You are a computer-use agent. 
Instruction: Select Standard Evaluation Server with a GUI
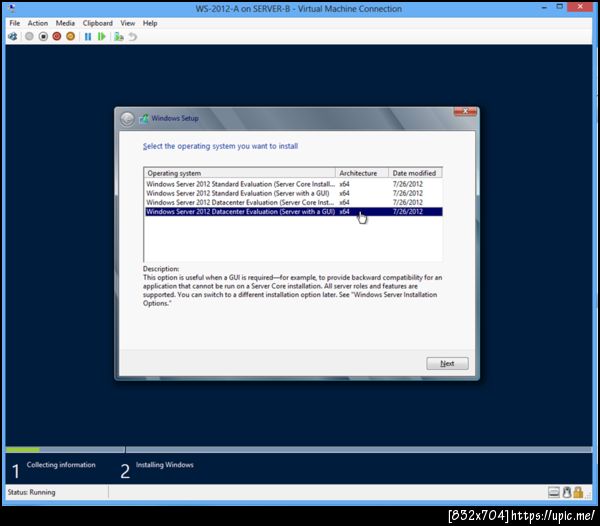pos(293,193)
